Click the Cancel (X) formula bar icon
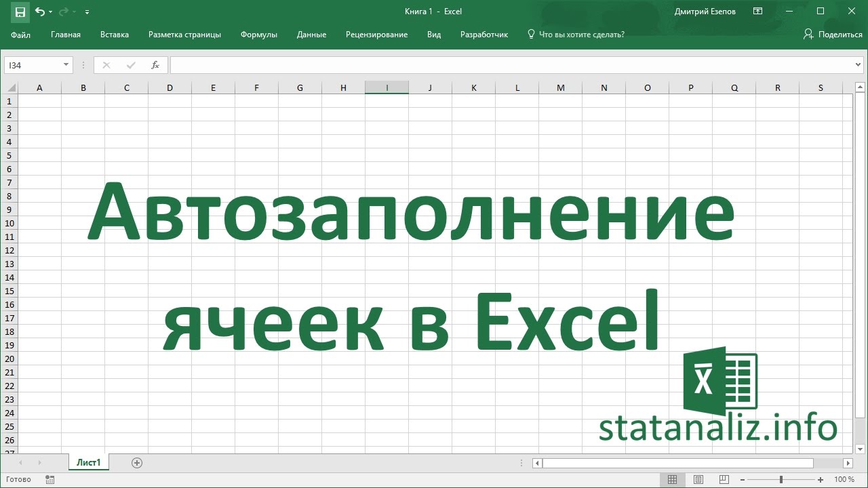The image size is (868, 488). tap(106, 65)
